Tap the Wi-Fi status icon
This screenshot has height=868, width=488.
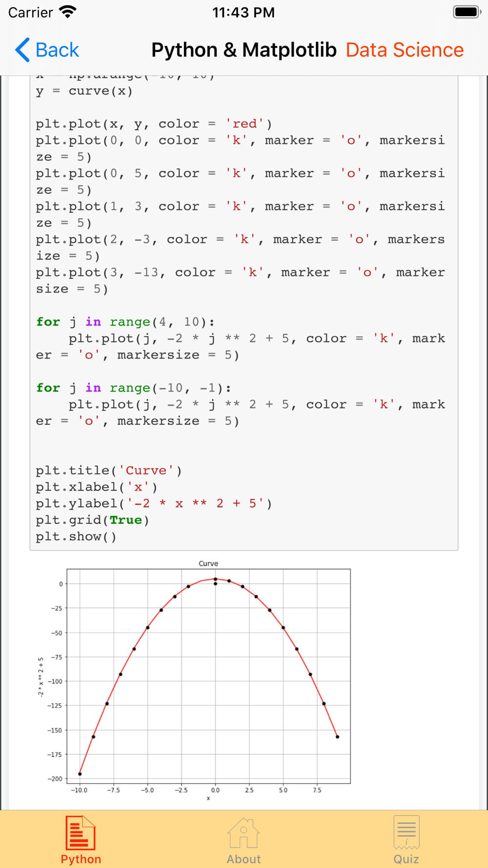tap(67, 12)
